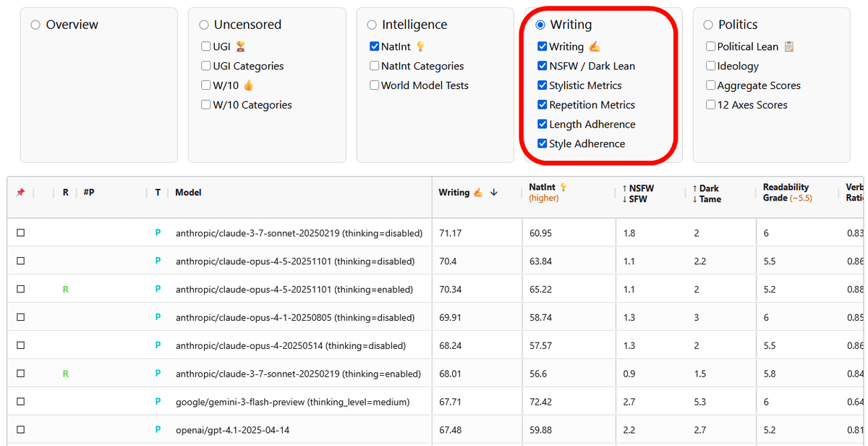
Task: Click the R badge on claude-3-7-sonnet thinking=enabled row
Action: coord(66,374)
